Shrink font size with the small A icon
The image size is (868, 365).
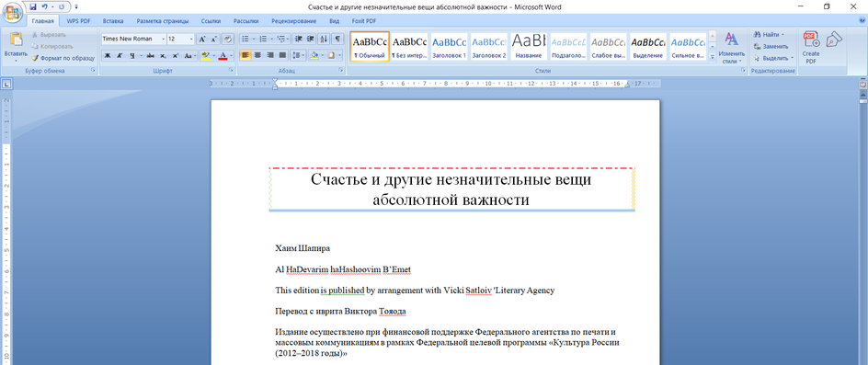point(213,39)
